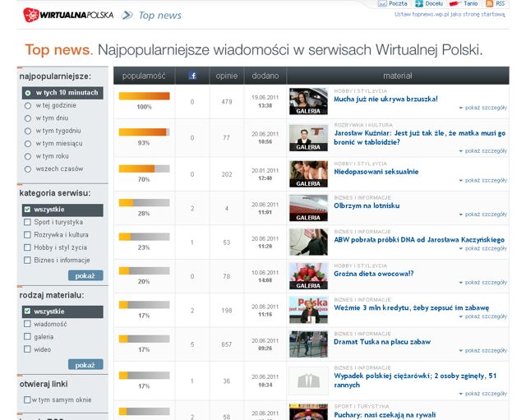
Task: Toggle 'wszystkie' checkbox under rodzaj materiału
Action: coord(27,312)
